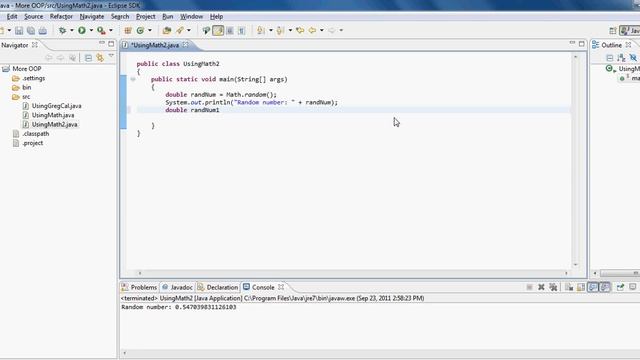Run the program with green play button
The image size is (640, 360).
[x=82, y=30]
